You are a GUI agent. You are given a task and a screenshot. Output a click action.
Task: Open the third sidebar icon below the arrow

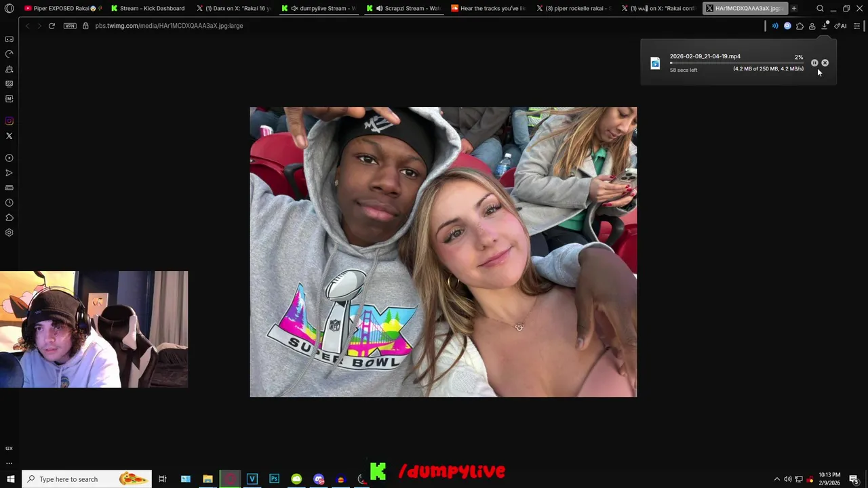pyautogui.click(x=9, y=69)
